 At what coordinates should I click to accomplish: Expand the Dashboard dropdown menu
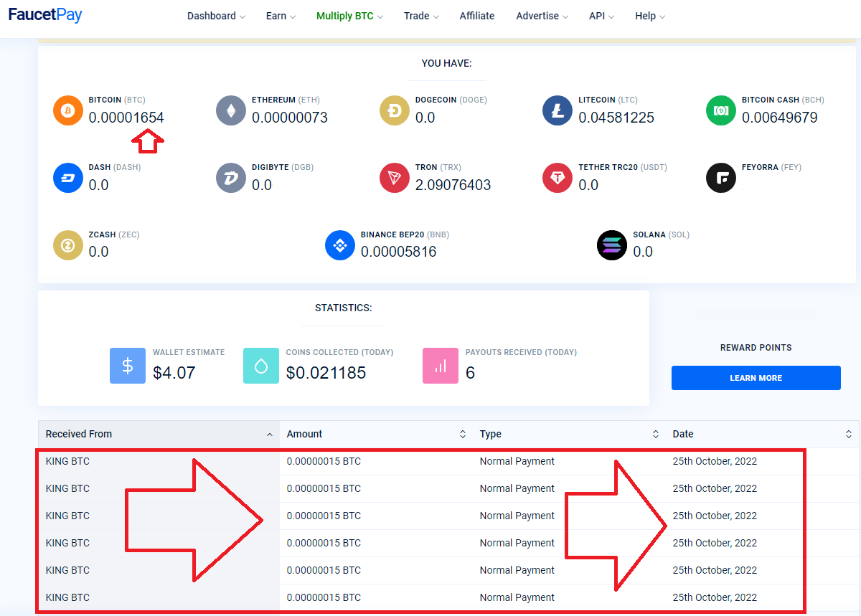[216, 16]
